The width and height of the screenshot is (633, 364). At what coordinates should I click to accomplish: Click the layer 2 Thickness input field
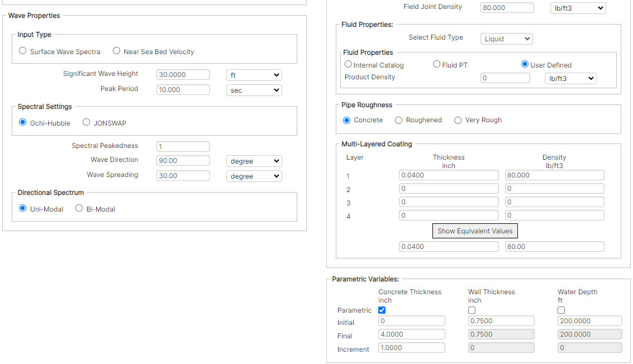[449, 188]
